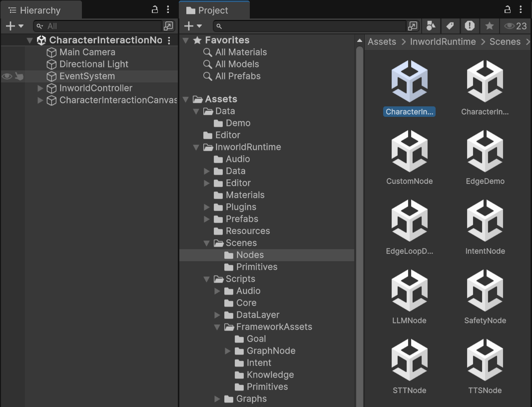Open the Core scripts folder
The image size is (532, 407).
[246, 303]
